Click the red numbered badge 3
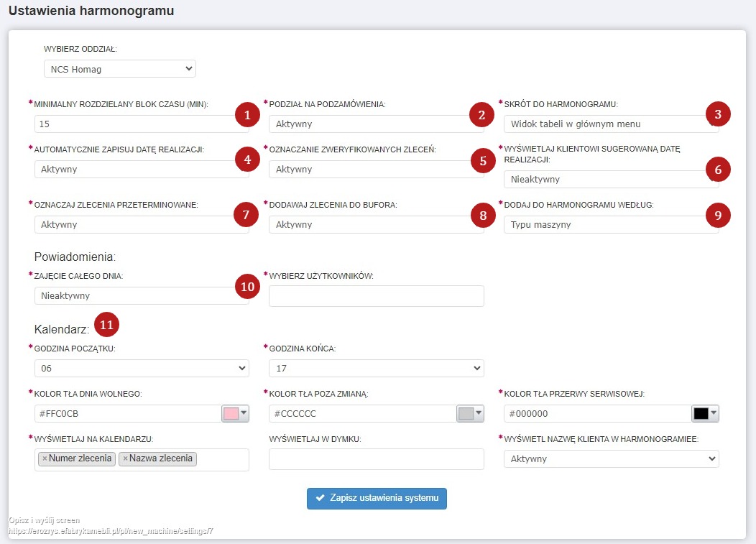Screen dimensions: 756x544 (717, 114)
